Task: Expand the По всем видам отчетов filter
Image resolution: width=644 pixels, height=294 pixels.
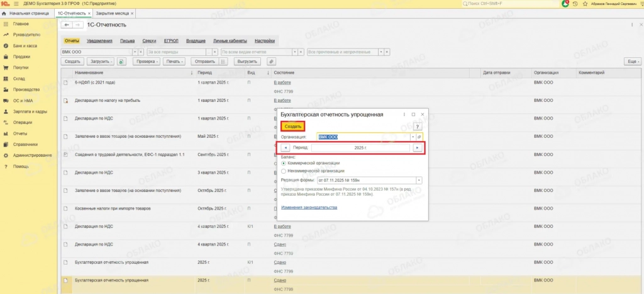Action: 294,52
